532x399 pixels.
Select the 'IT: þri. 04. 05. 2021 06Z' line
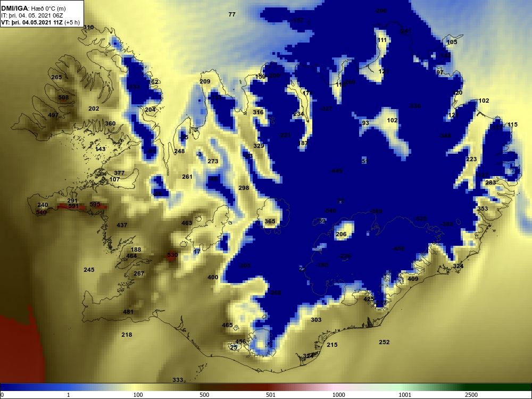[32, 15]
